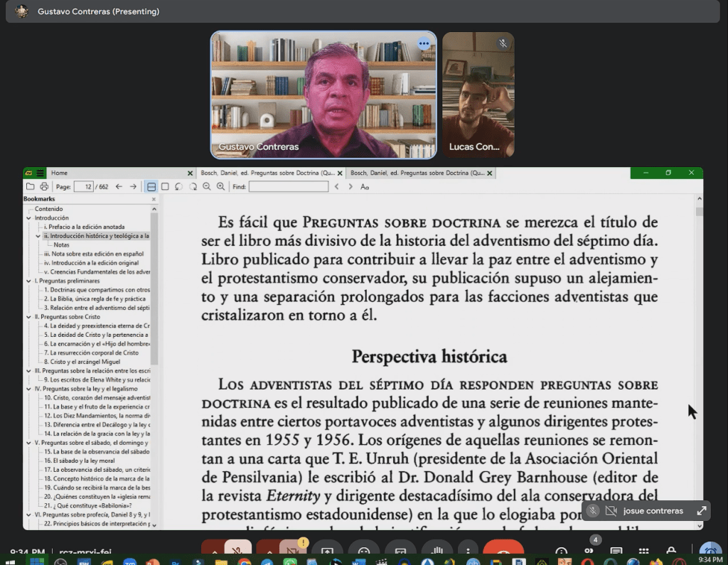Toggle continuous page layout mode
Screen dimensions: 728x565
pyautogui.click(x=151, y=186)
